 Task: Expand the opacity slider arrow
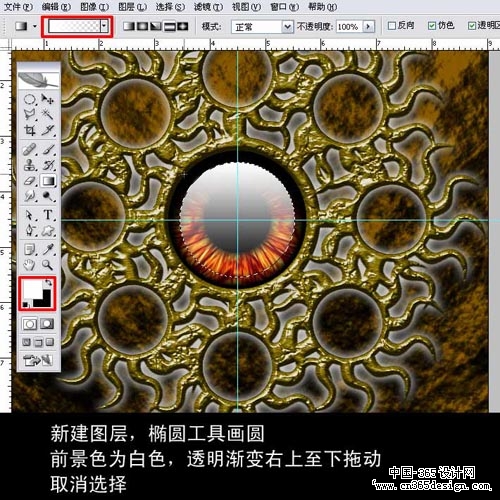[x=368, y=26]
